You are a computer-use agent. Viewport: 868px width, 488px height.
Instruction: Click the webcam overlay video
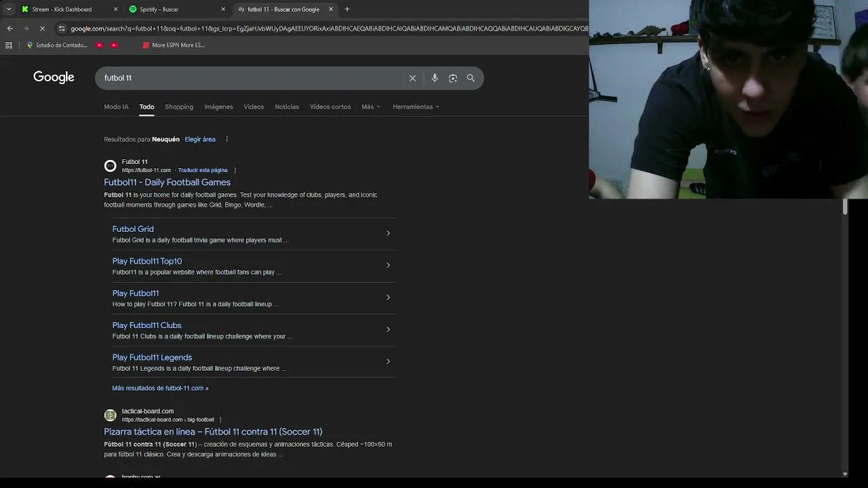tap(728, 99)
